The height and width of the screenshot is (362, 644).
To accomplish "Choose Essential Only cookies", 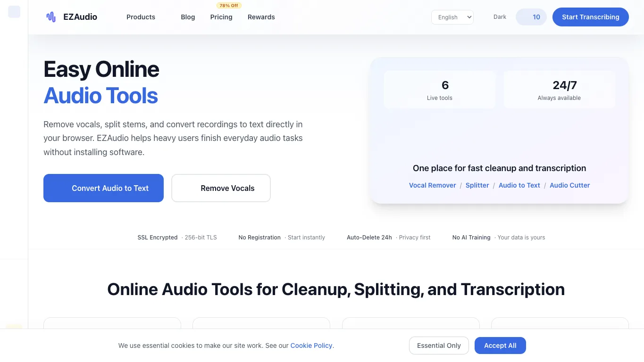I will [x=439, y=346].
